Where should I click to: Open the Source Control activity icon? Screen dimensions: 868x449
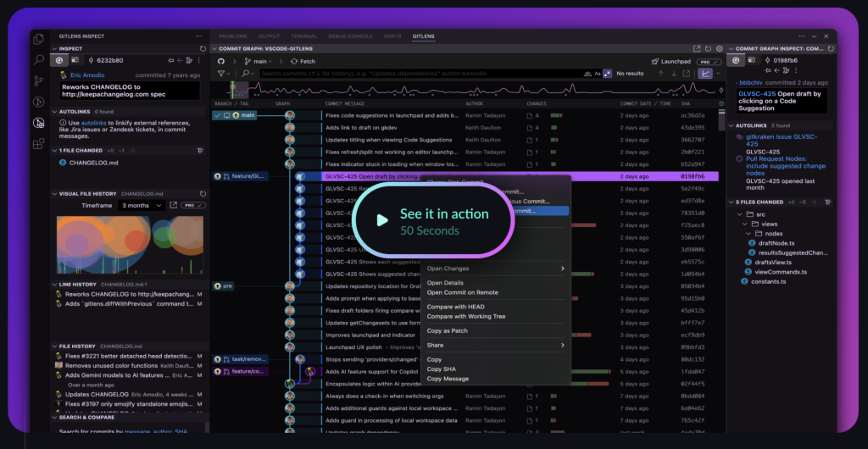(38, 80)
